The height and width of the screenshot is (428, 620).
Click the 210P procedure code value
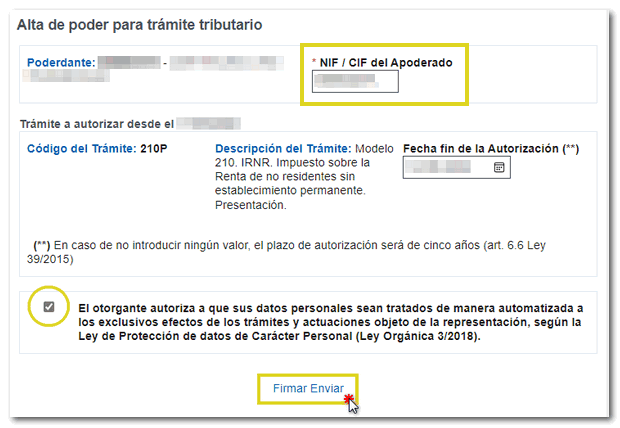click(x=154, y=148)
